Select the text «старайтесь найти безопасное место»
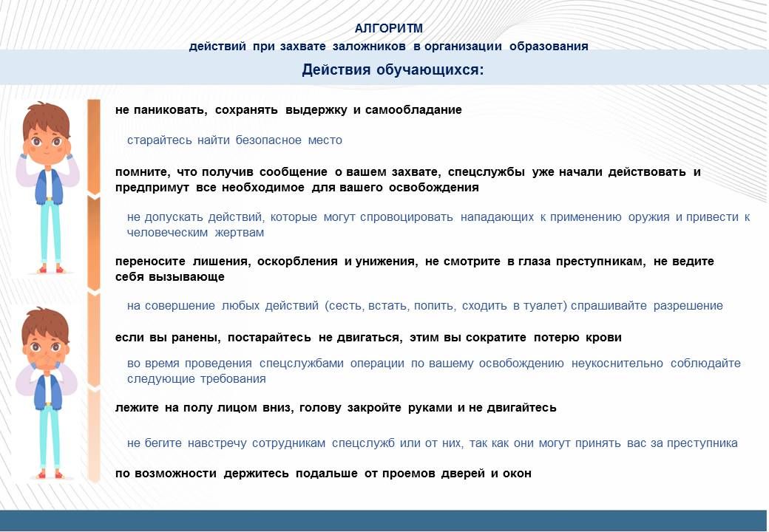Screen dimensions: 769x532 pos(234,140)
